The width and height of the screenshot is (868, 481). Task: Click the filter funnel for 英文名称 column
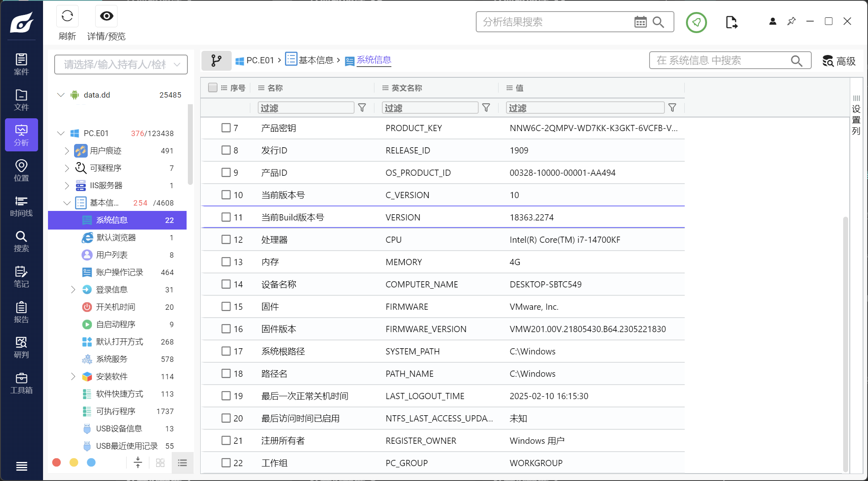(486, 108)
